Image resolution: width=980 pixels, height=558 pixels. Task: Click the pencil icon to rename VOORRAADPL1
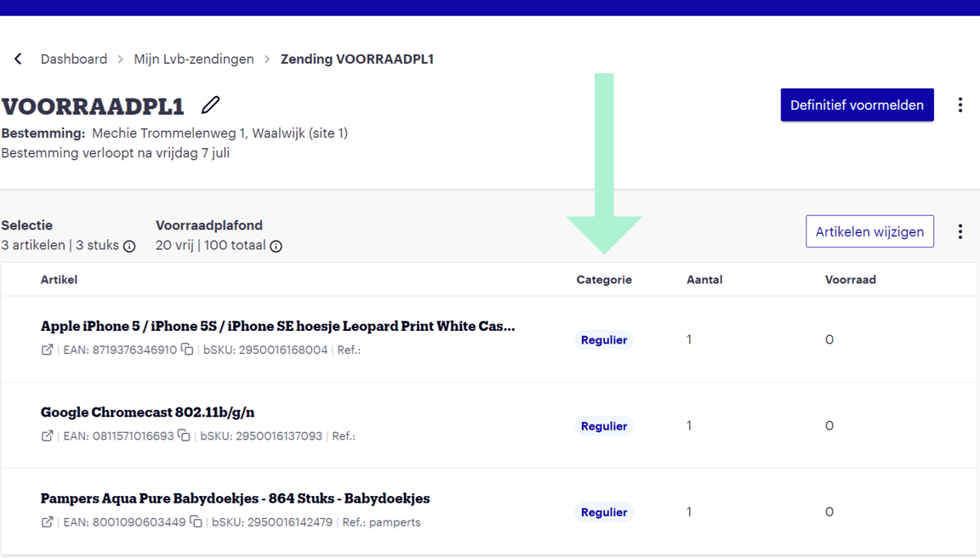pyautogui.click(x=210, y=105)
